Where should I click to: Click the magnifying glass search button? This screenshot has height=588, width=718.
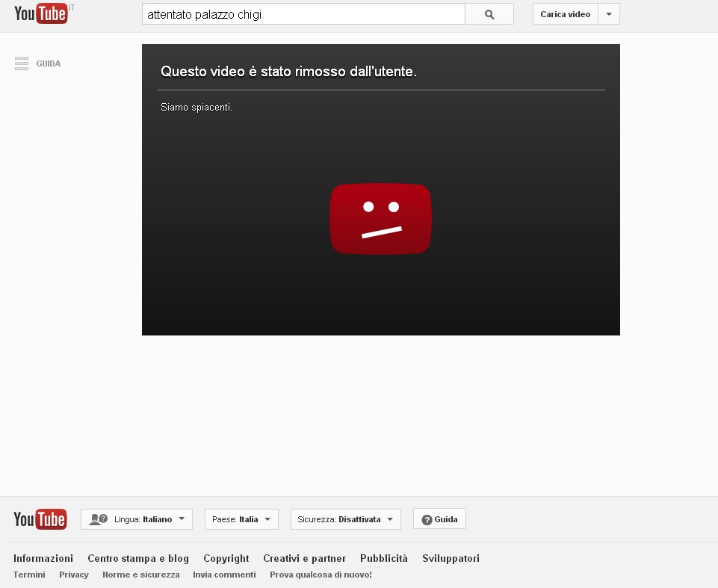point(489,14)
